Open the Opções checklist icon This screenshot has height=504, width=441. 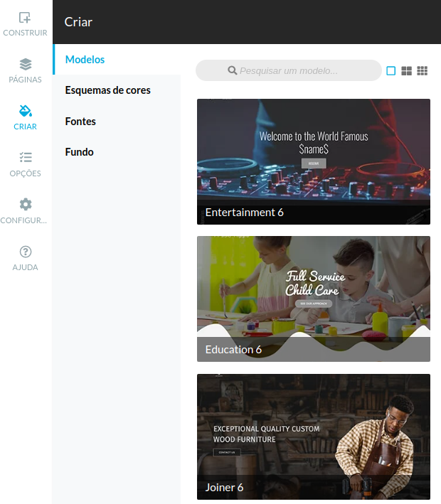point(25,158)
